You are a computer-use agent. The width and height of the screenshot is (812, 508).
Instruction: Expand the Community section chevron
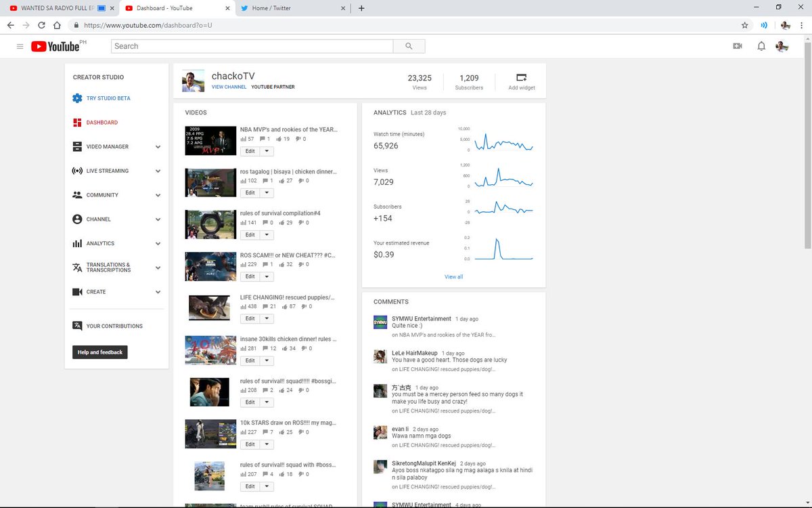158,195
